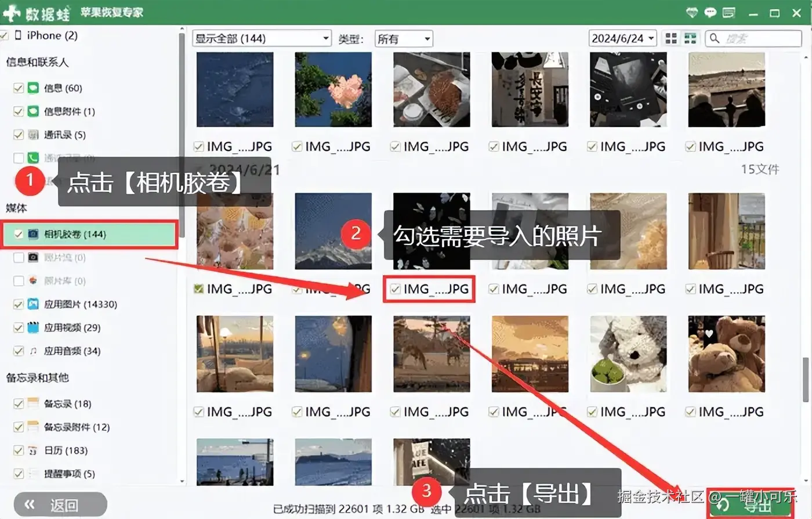Select 相机胶卷 (144) in sidebar
The image size is (812, 519).
pos(89,235)
